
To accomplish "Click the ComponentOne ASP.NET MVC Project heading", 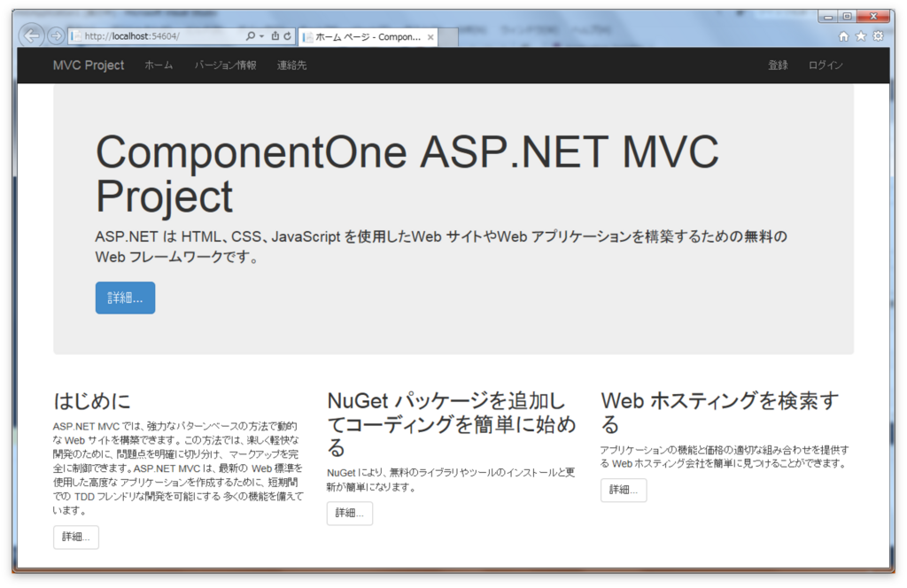I will 407,174.
